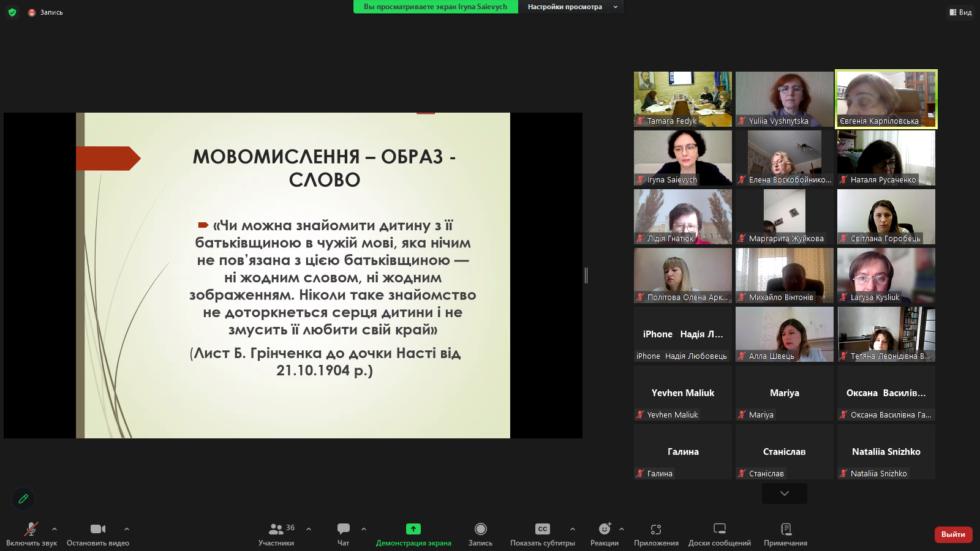Screen dimensions: 980x551
Task: Open the Reactions smiley icon
Action: click(x=605, y=529)
